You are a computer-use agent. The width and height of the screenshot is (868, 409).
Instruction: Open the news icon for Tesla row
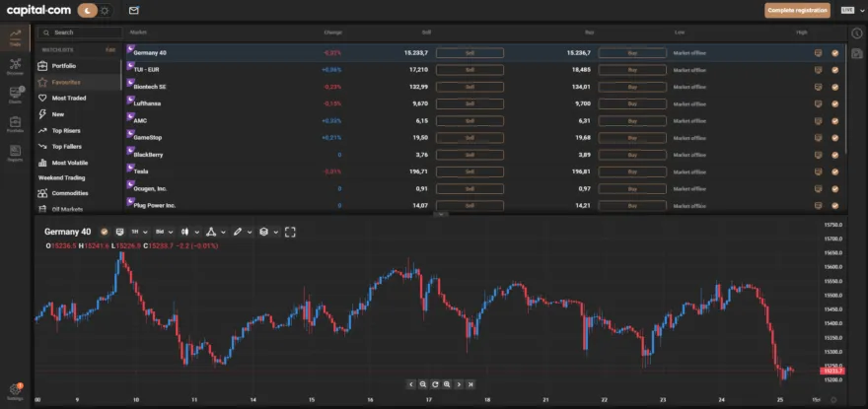point(819,171)
